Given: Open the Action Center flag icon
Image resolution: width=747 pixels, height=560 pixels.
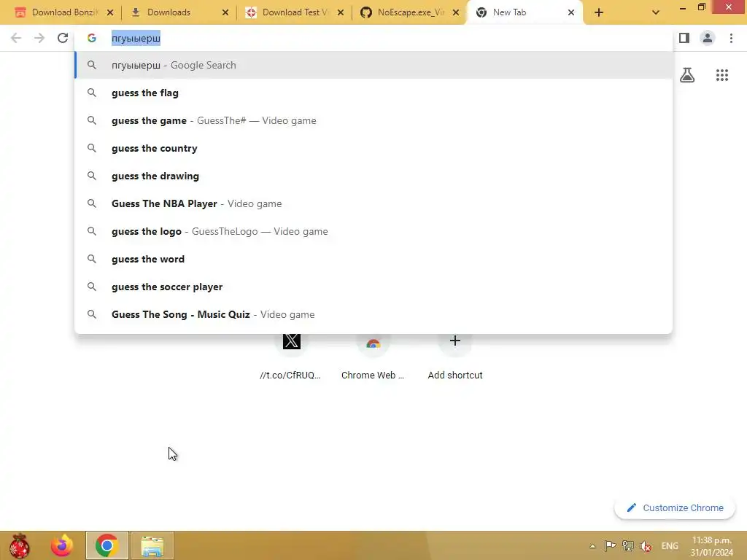Looking at the screenshot, I should [x=610, y=545].
